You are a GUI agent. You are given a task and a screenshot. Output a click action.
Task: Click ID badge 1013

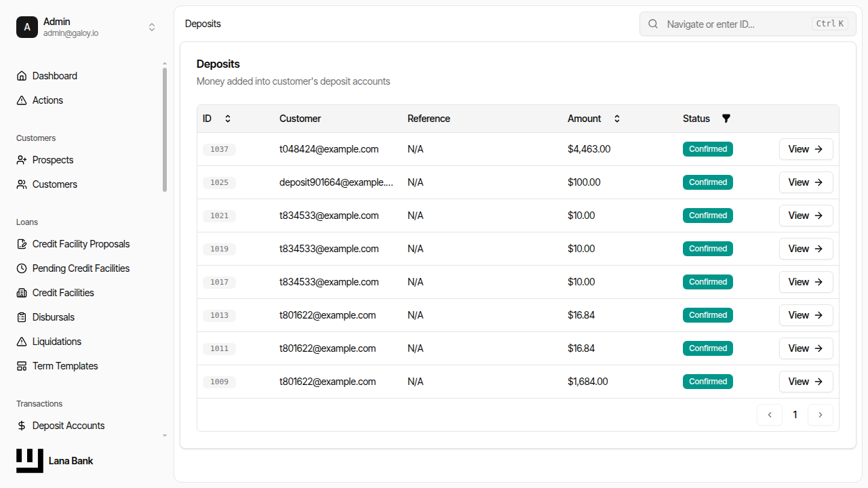click(219, 315)
